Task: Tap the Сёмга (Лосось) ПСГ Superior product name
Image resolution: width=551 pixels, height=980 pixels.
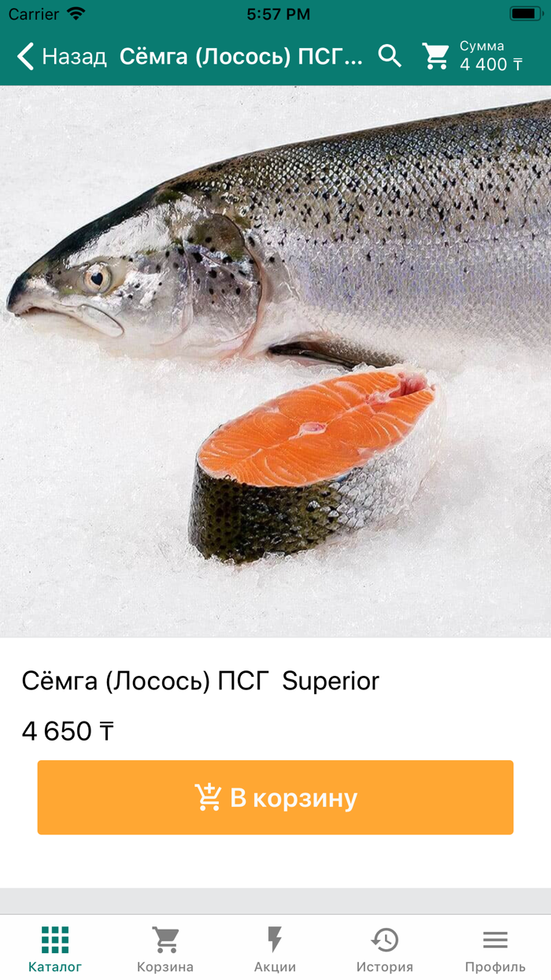Action: tap(201, 681)
